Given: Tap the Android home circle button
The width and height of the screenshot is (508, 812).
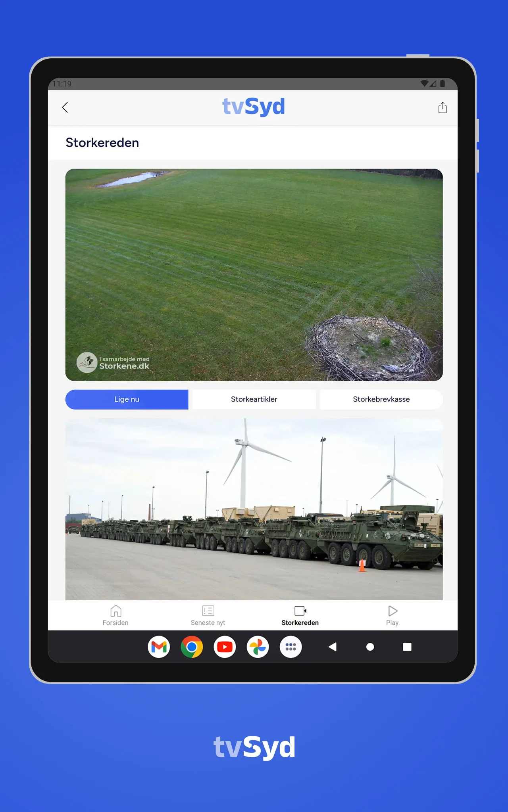Looking at the screenshot, I should (x=370, y=647).
